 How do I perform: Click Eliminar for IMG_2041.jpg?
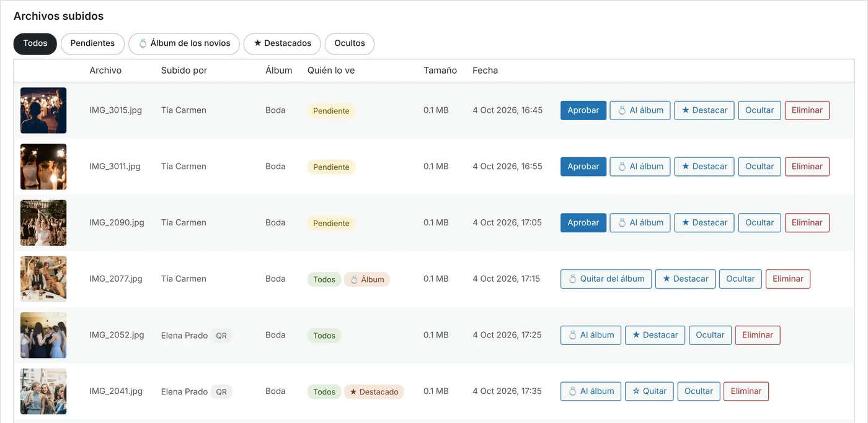(746, 391)
